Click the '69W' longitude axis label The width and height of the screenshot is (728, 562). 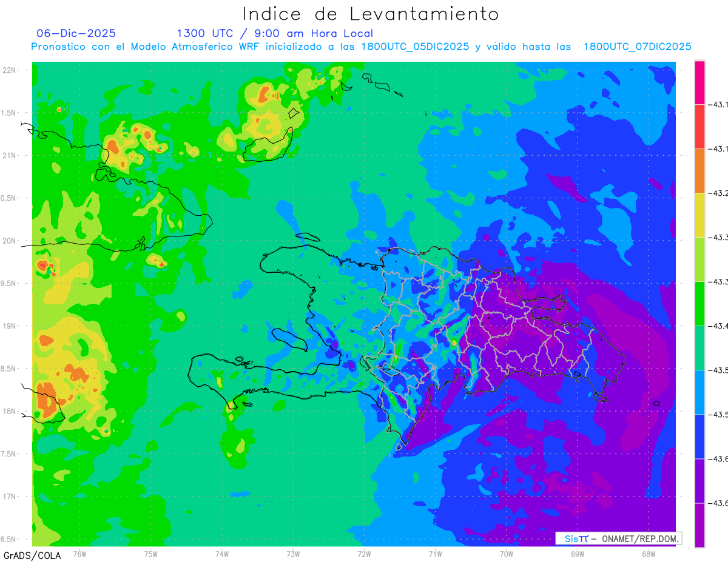pos(578,554)
